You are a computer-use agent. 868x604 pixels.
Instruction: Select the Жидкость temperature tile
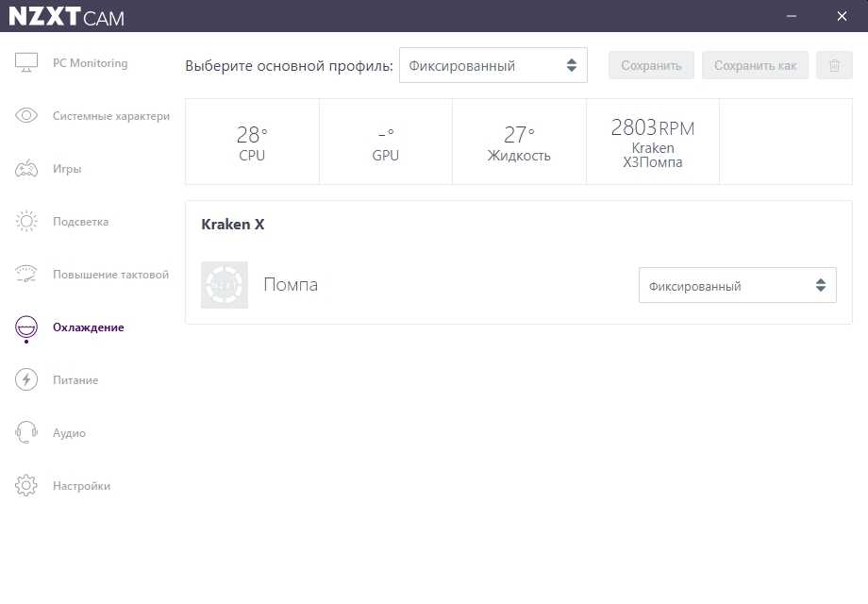click(519, 142)
